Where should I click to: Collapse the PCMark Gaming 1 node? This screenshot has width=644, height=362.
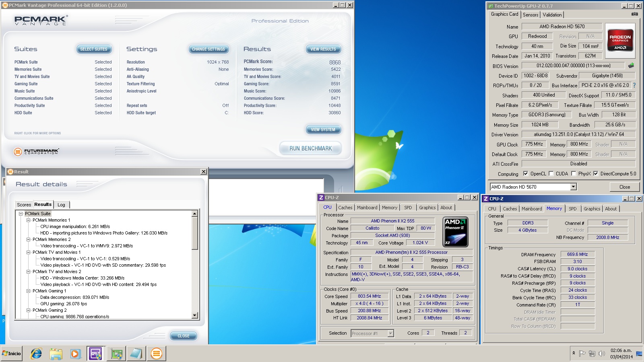pyautogui.click(x=28, y=291)
